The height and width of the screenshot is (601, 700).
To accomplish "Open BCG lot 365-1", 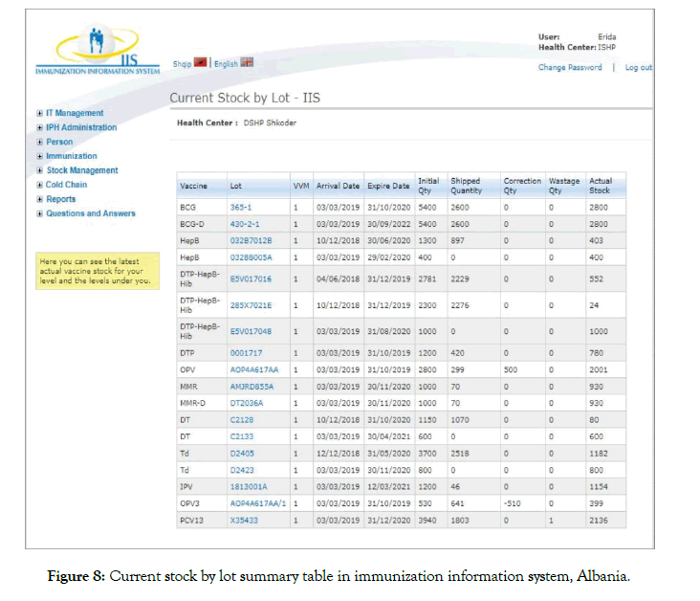I will 240,206.
